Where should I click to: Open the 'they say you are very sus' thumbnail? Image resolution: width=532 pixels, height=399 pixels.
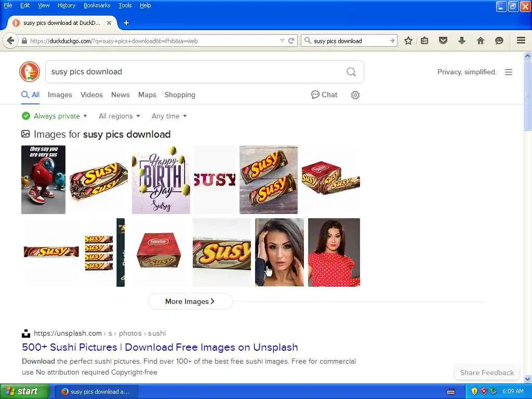click(43, 180)
